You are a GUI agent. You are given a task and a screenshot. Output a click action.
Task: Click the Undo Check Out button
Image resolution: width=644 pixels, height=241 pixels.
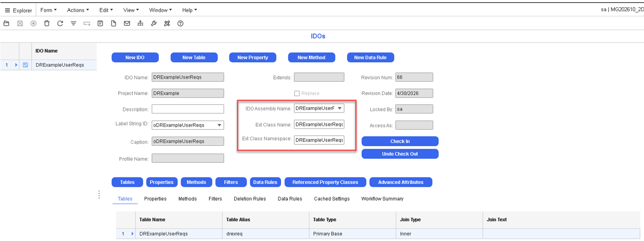click(x=400, y=154)
